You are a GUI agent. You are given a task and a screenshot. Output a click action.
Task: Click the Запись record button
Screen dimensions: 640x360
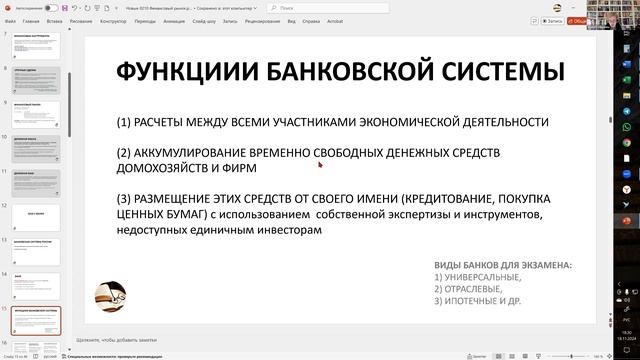pyautogui.click(x=552, y=21)
